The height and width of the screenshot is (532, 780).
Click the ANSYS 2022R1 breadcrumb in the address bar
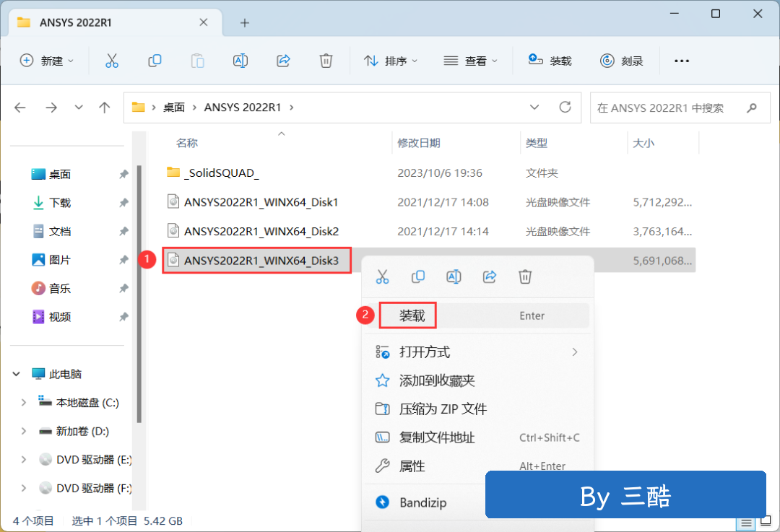tap(243, 108)
